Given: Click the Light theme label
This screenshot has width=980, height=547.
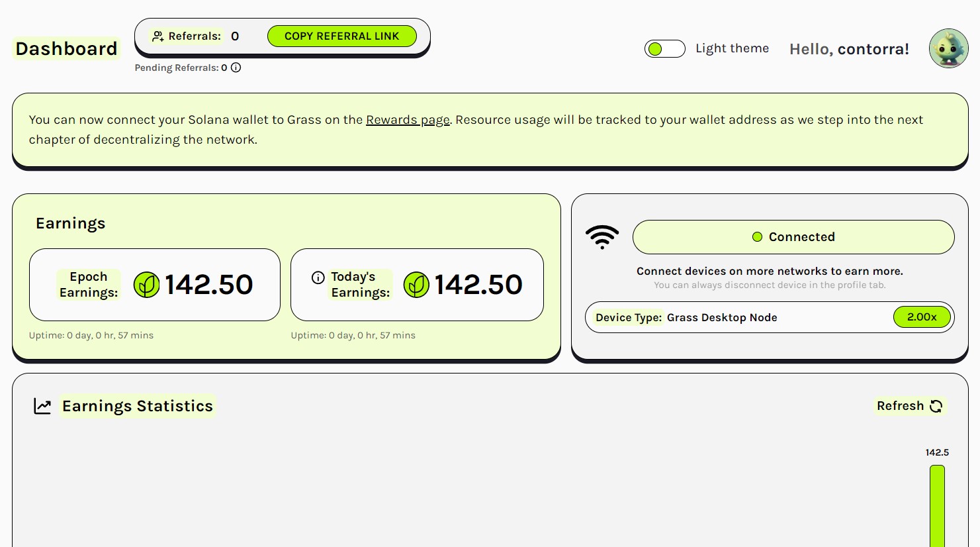Looking at the screenshot, I should (732, 48).
